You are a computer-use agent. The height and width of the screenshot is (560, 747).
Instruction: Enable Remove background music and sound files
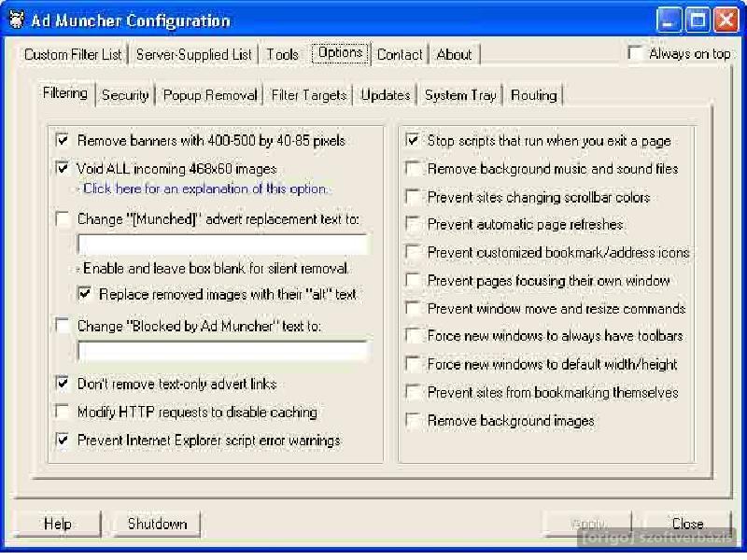pyautogui.click(x=413, y=169)
